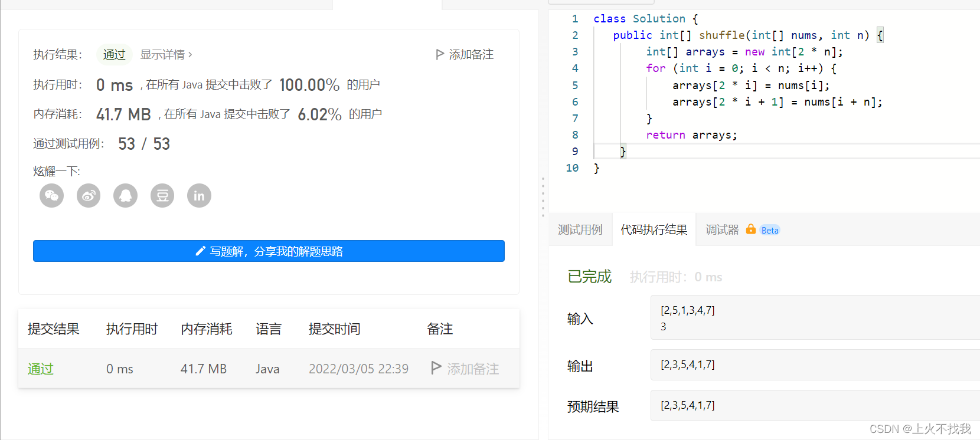Click the 炫耀一下 label
This screenshot has width=980, height=440.
point(57,171)
